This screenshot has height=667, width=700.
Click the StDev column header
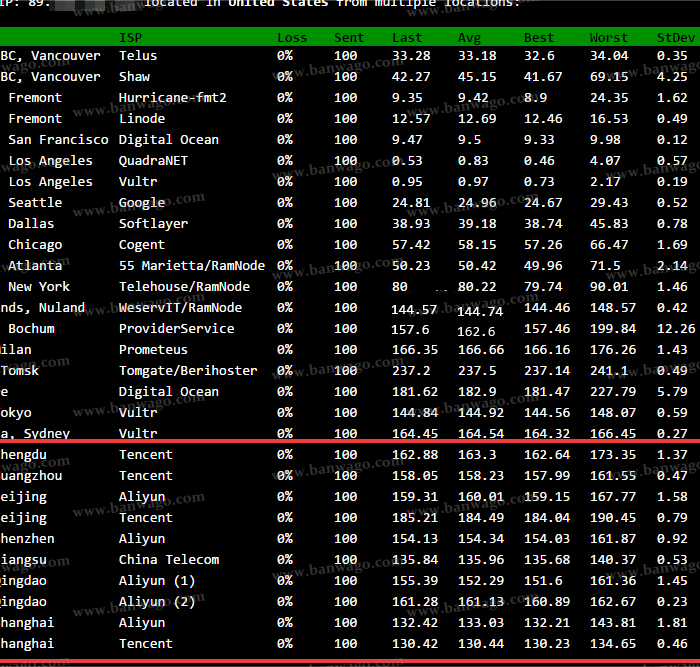point(676,38)
